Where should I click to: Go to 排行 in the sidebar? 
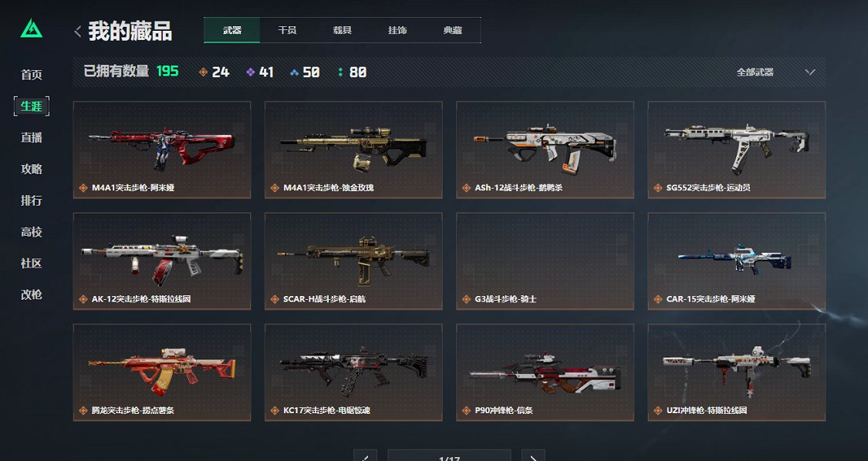pos(32,200)
